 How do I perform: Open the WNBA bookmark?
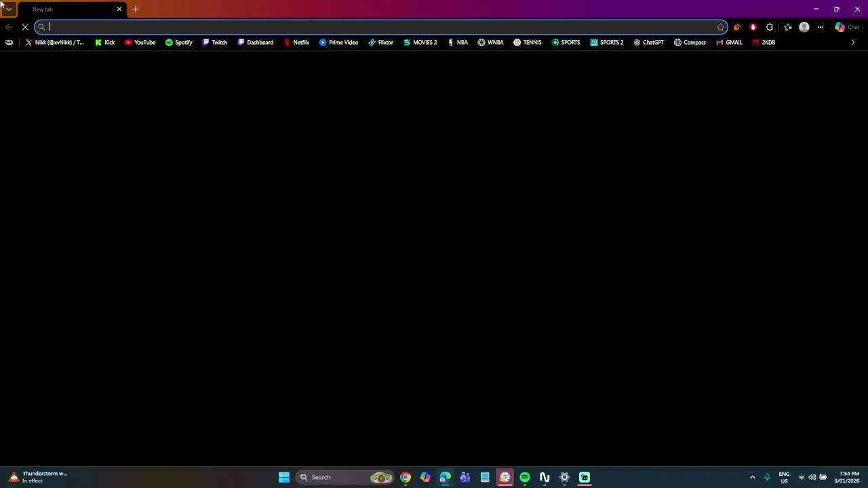click(x=490, y=42)
